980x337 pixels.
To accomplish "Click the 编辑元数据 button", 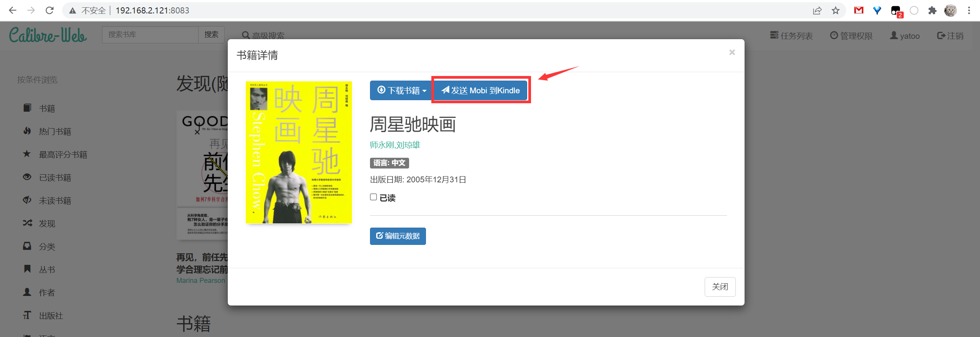I will pyautogui.click(x=398, y=236).
